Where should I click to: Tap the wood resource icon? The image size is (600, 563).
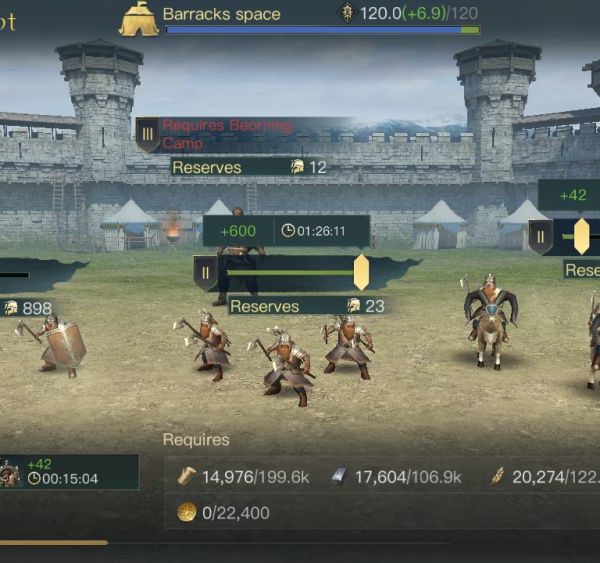click(x=187, y=476)
